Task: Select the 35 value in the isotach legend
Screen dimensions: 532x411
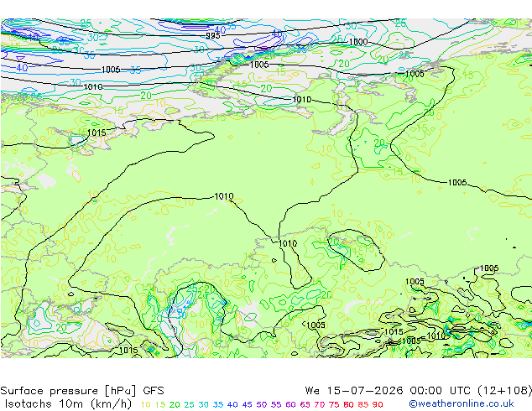Action: click(218, 404)
